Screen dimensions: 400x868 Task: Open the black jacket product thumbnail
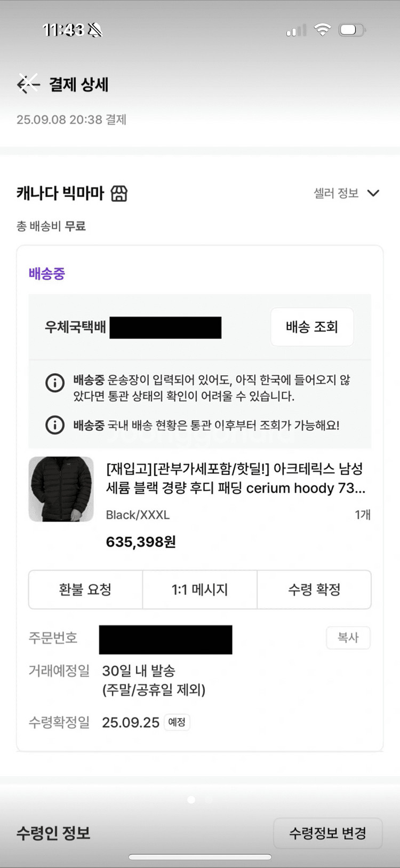click(61, 488)
